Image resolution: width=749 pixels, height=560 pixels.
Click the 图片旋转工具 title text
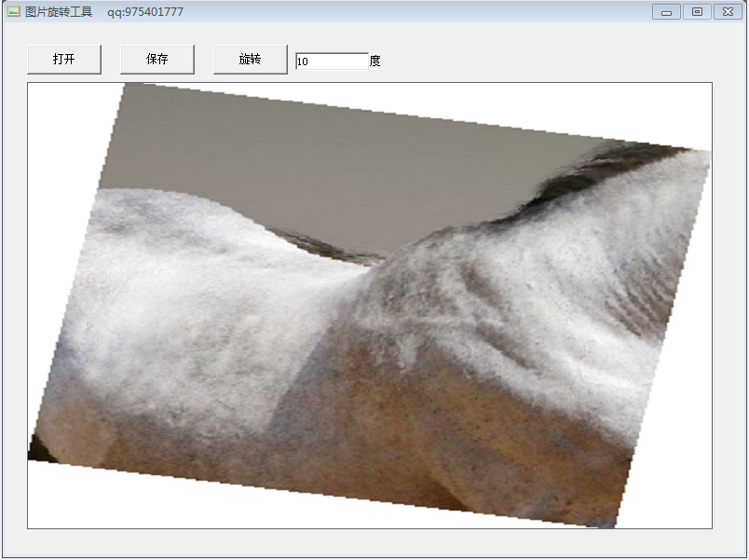click(59, 12)
